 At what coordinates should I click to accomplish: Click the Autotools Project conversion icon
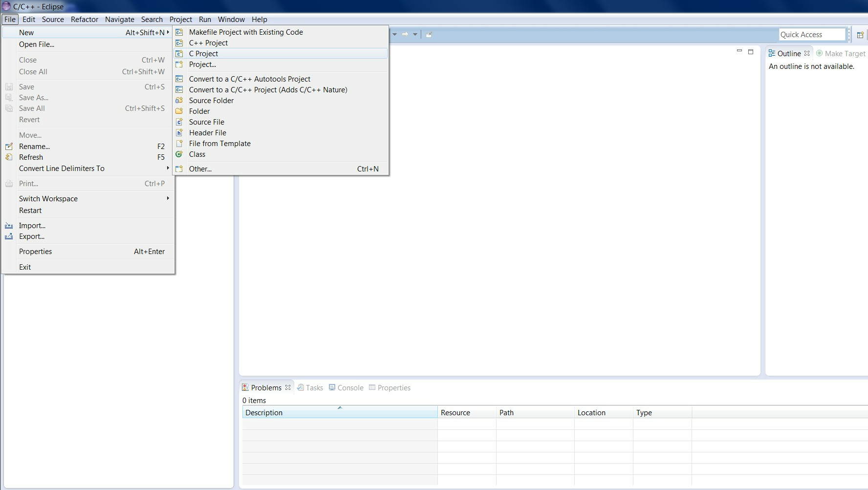click(179, 79)
